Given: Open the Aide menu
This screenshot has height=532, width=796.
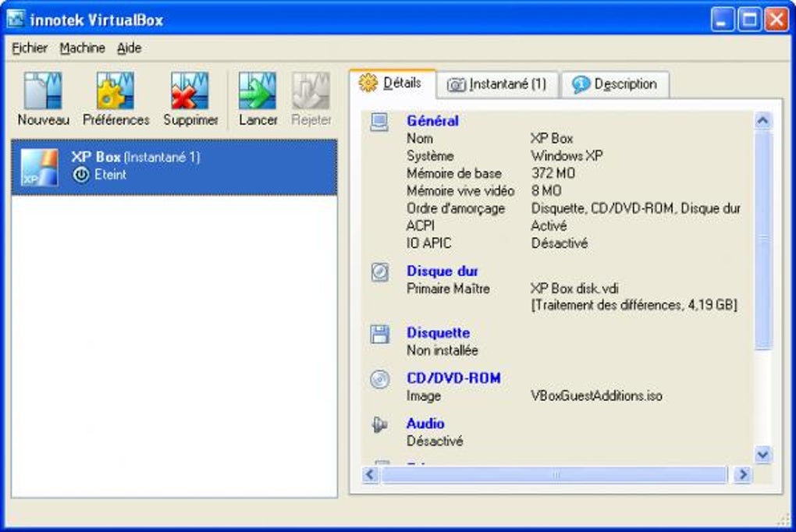Looking at the screenshot, I should click(x=129, y=48).
